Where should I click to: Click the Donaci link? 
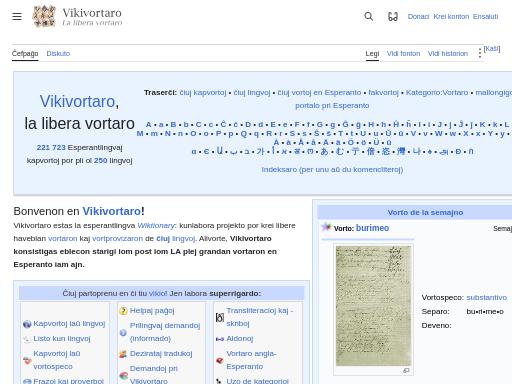pos(418,17)
